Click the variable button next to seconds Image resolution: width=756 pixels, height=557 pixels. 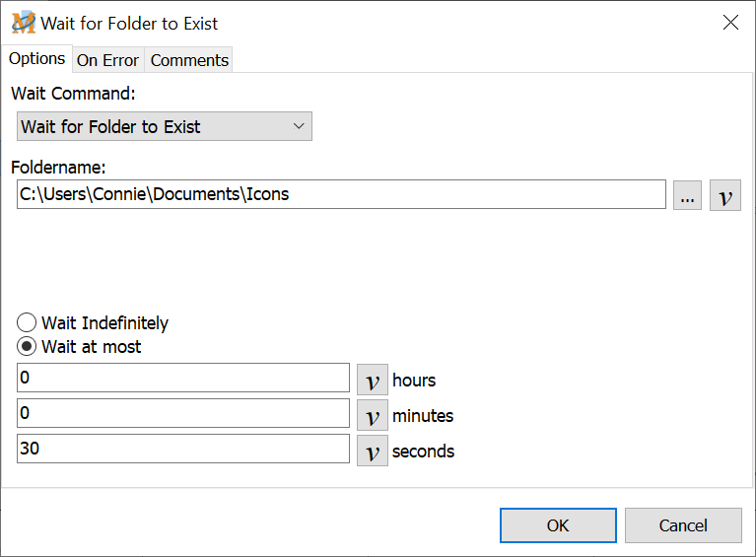[372, 451]
